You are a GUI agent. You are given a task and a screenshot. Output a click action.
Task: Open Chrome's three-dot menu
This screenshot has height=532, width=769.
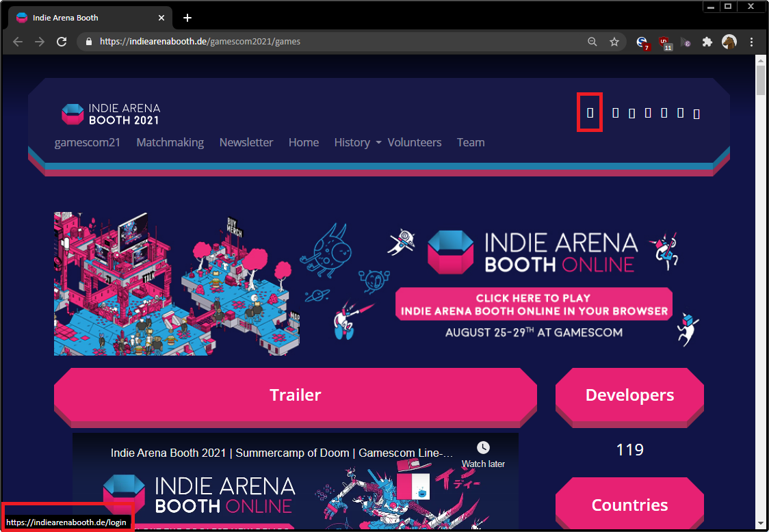(x=751, y=42)
